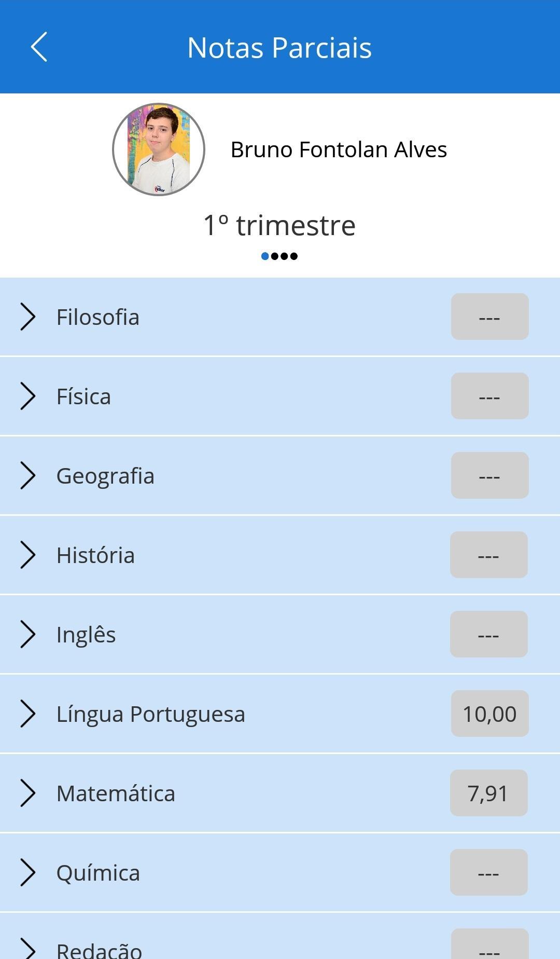Screen dimensions: 560x959
Task: Select the Geografia subject label
Action: (105, 476)
